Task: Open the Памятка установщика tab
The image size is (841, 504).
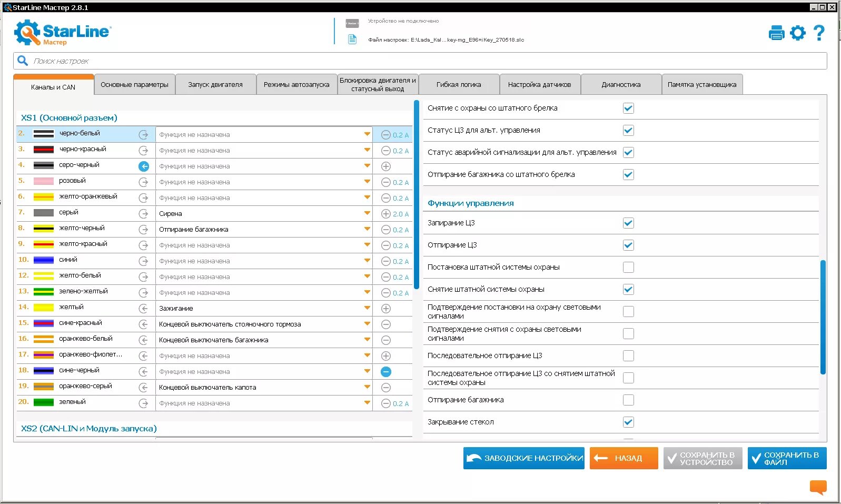Action: pyautogui.click(x=702, y=84)
